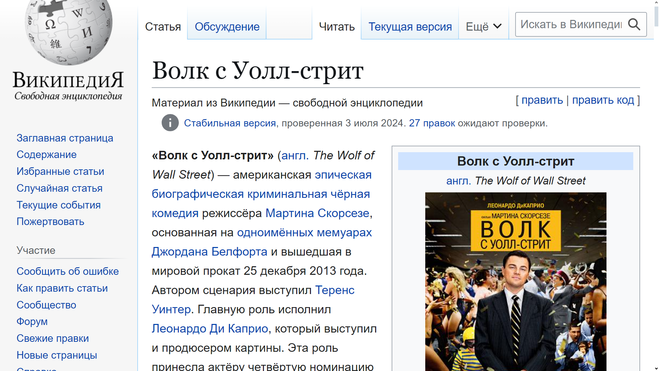This screenshot has width=659, height=371.
Task: Open the Сообщество sidebar link
Action: tap(46, 305)
